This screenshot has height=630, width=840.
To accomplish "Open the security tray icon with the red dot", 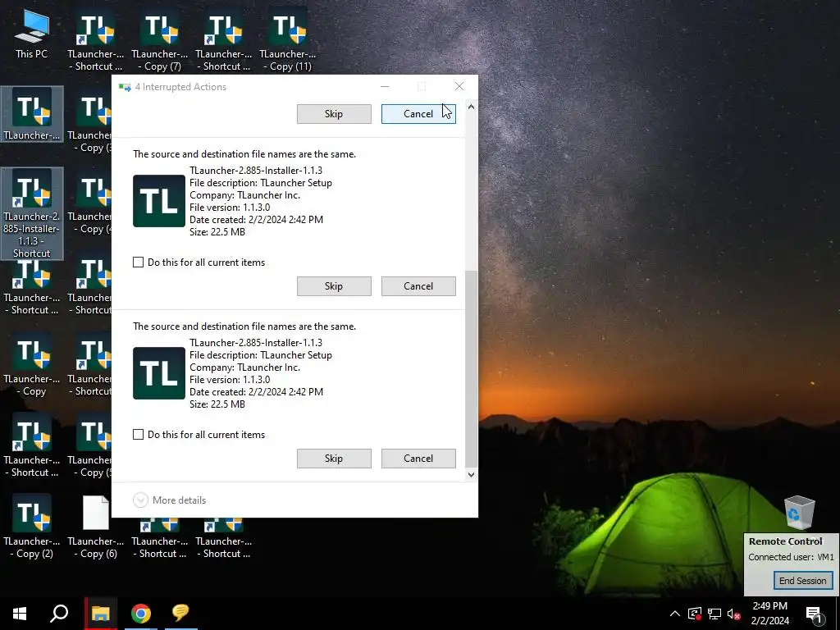I will pyautogui.click(x=694, y=614).
